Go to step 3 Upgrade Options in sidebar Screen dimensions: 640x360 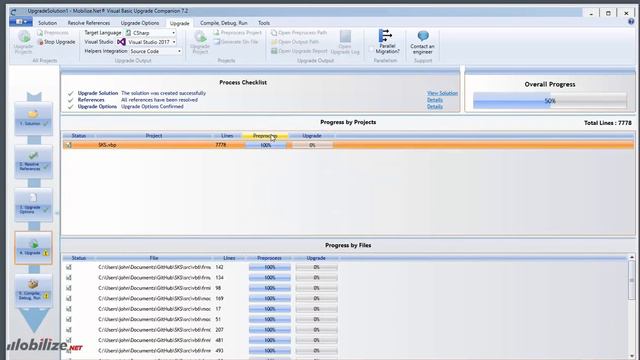click(x=33, y=205)
